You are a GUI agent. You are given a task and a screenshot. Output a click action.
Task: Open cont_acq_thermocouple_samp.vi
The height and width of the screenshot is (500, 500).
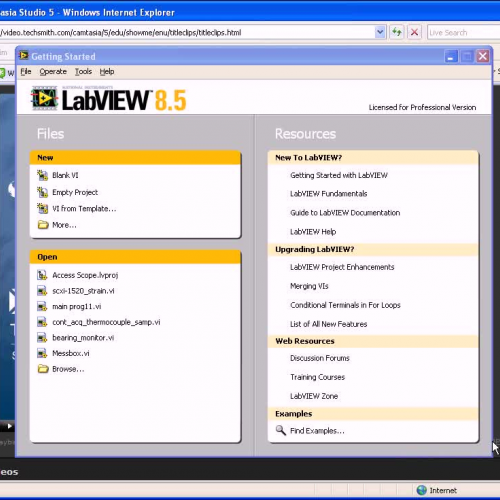point(106,322)
